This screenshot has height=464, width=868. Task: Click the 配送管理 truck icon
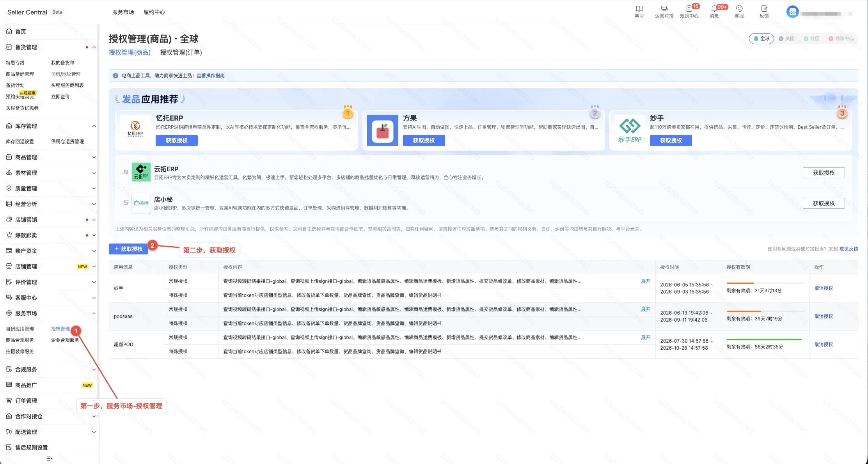click(9, 432)
